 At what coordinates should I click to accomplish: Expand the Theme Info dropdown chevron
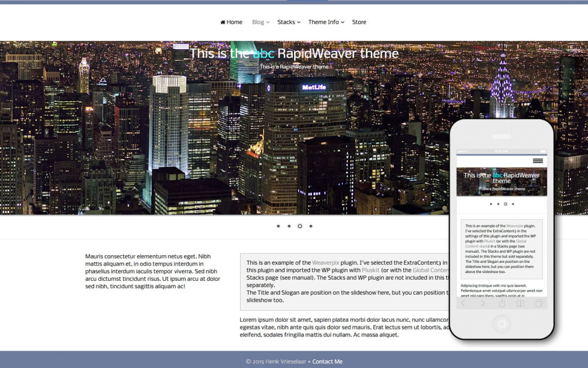pyautogui.click(x=343, y=22)
